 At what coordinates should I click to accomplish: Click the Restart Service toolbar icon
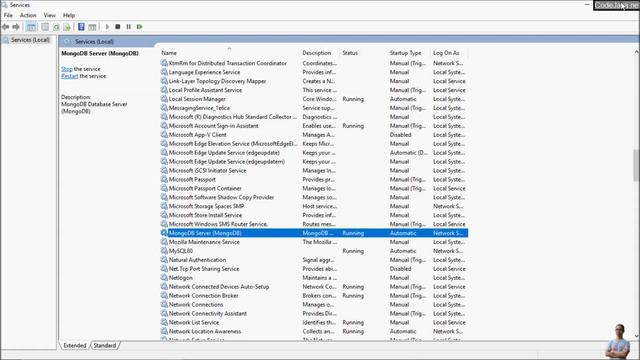pyautogui.click(x=140, y=27)
